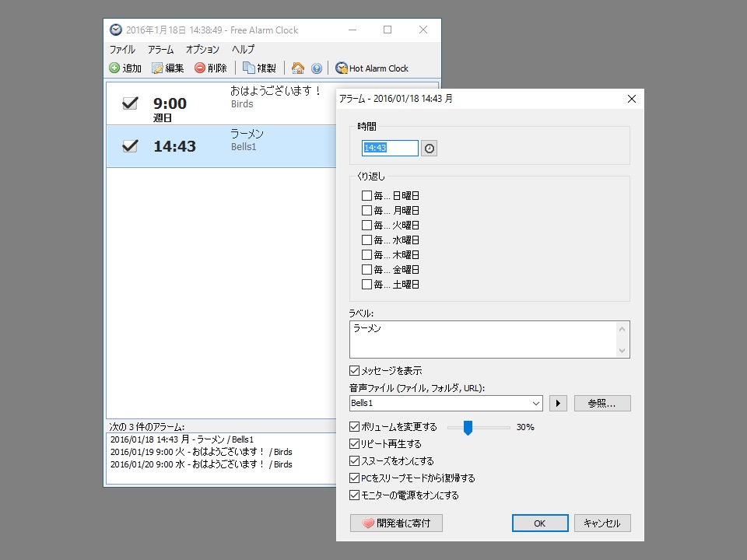Disable the メッセージを表示 checkbox
Screen dimensions: 747x560
353,370
